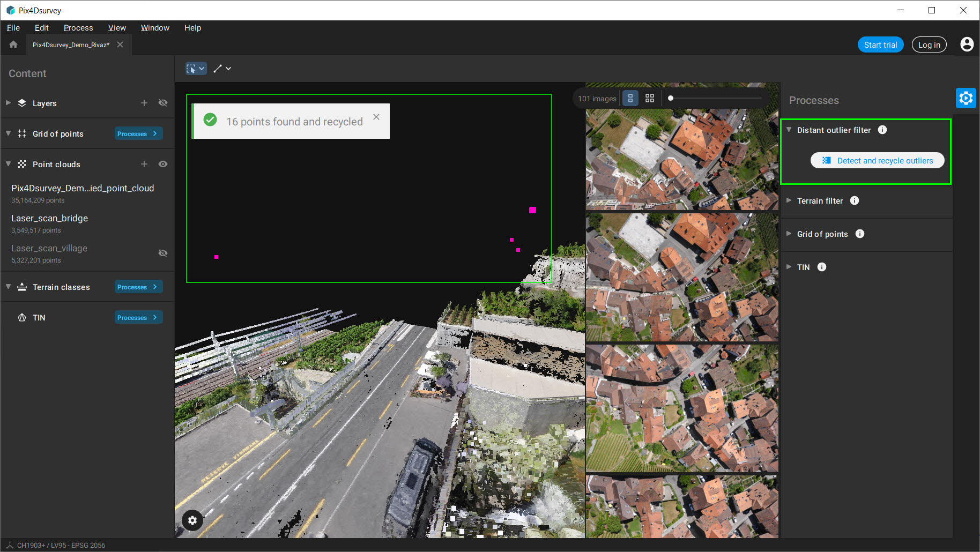This screenshot has width=980, height=552.
Task: Go to the Home tab icon
Action: click(13, 44)
